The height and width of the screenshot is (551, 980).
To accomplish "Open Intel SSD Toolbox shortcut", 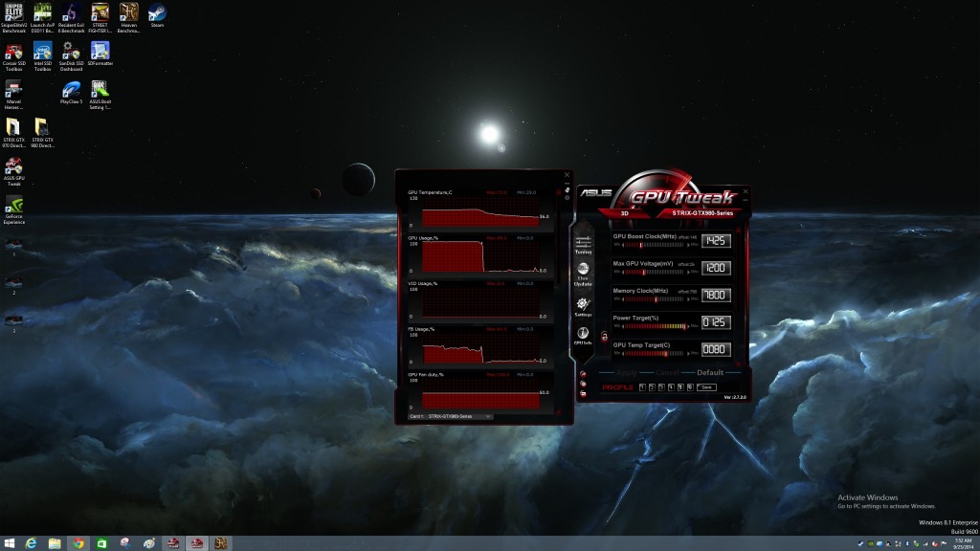I will 42,56.
